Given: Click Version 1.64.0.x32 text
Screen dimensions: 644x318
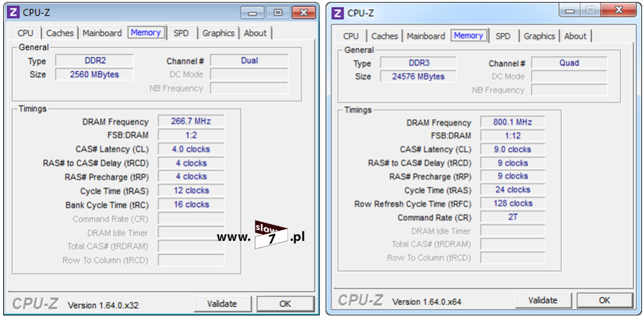Looking at the screenshot, I should [103, 305].
